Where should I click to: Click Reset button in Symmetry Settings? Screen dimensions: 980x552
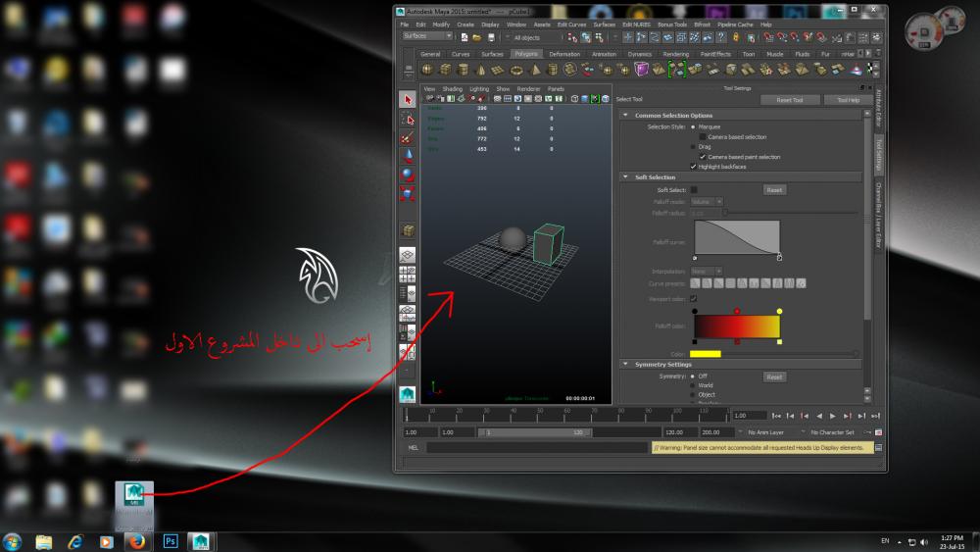pyautogui.click(x=774, y=376)
